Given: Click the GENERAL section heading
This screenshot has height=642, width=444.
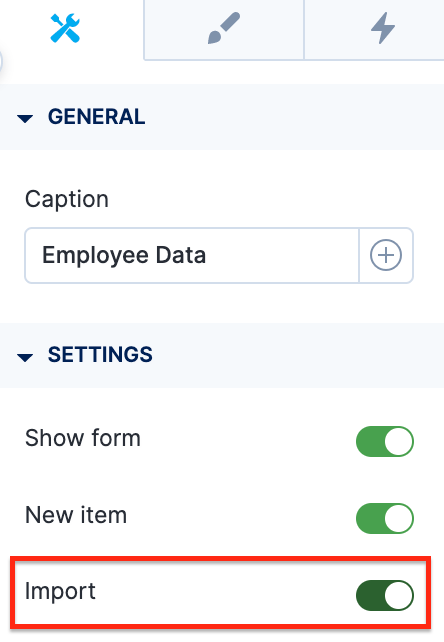Looking at the screenshot, I should (x=97, y=117).
